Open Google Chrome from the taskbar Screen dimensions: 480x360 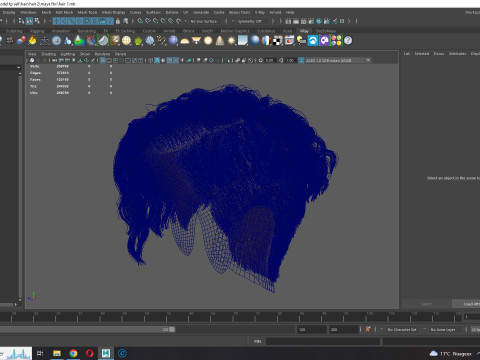[x=73, y=353]
